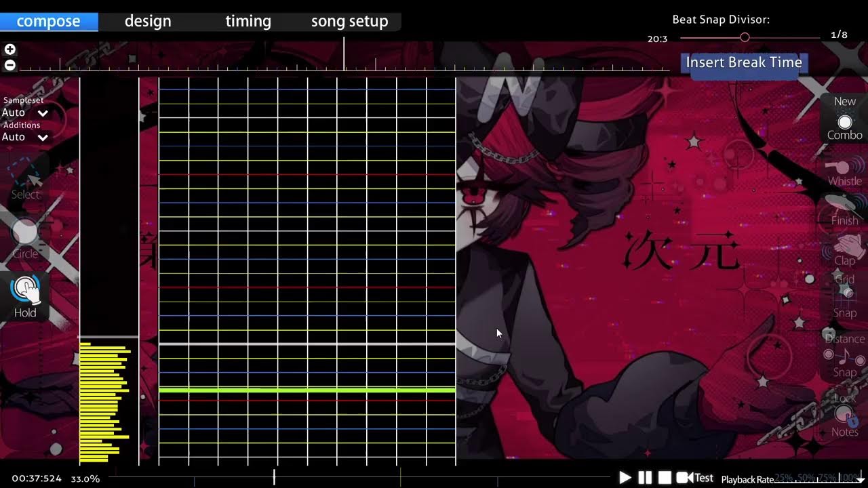Choose the Hold note tool
Screen dimensions: 868x488
tap(26, 297)
